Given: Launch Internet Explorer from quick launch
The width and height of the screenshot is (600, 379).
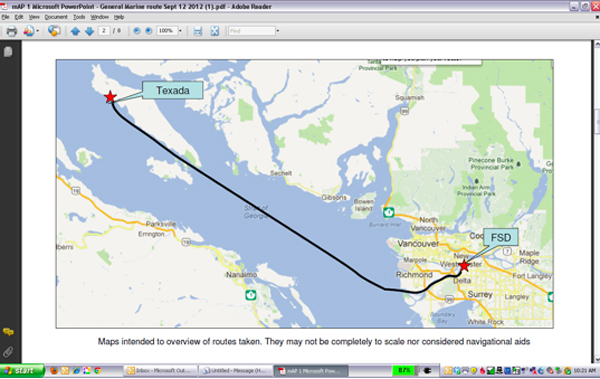Looking at the screenshot, I should (76, 371).
